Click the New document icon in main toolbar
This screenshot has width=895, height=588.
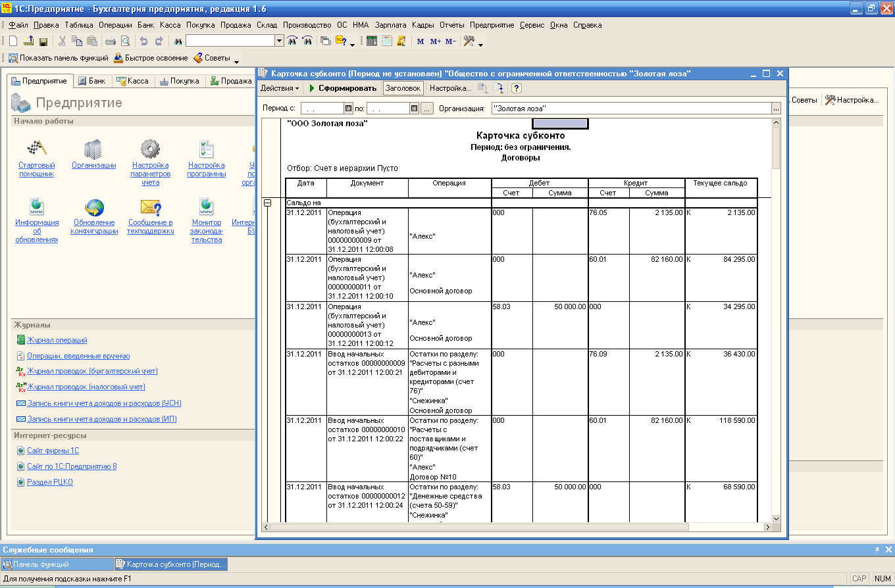[13, 41]
